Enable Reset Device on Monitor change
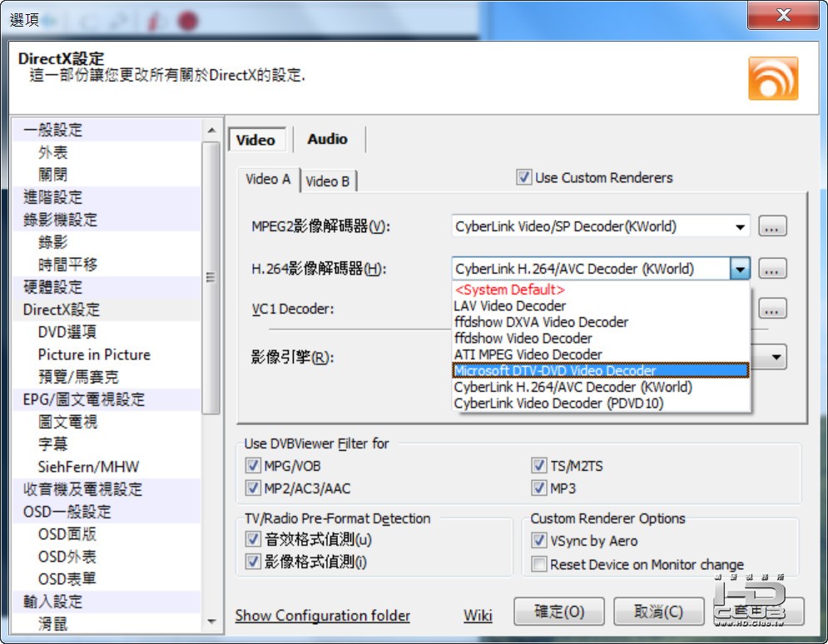Viewport: 828px width, 644px height. [x=538, y=564]
